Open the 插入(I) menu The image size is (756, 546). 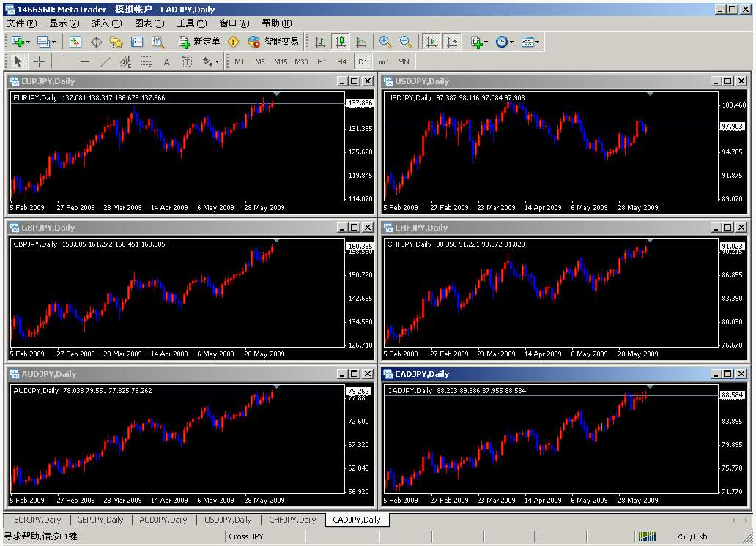click(106, 23)
